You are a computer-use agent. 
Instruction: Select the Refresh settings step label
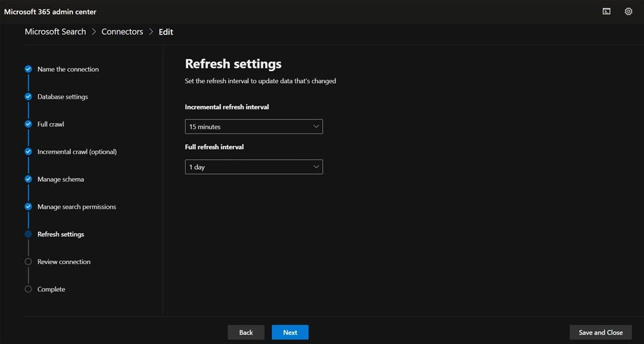pos(60,234)
